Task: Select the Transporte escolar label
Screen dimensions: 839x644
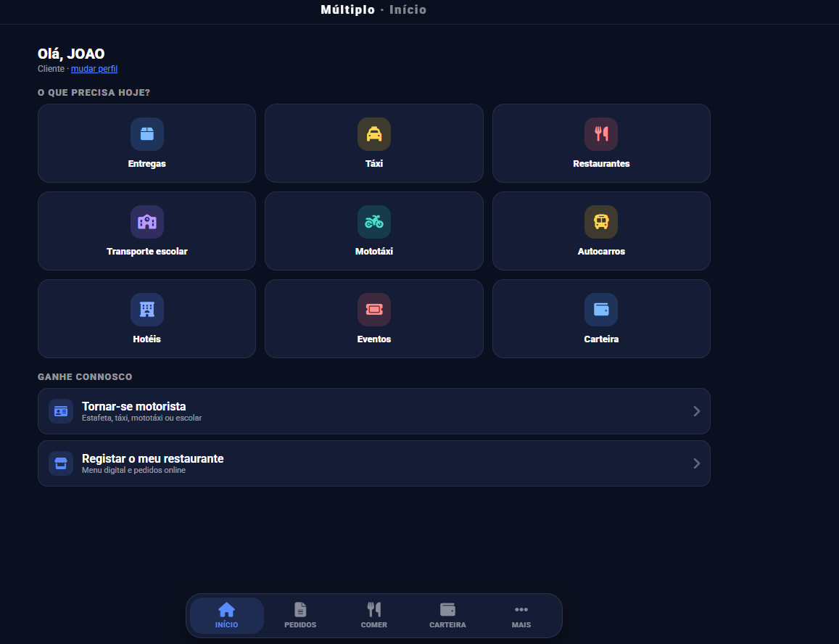Action: tap(147, 252)
